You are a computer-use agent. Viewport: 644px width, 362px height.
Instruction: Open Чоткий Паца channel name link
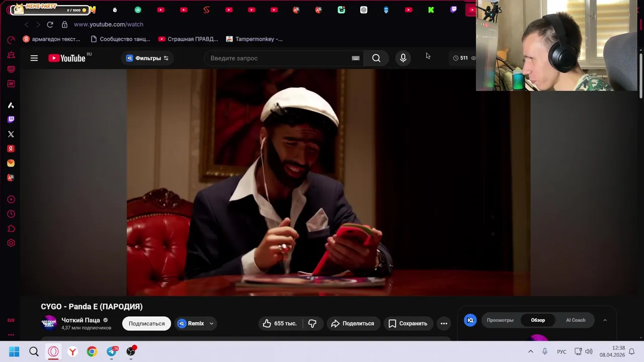(x=80, y=320)
